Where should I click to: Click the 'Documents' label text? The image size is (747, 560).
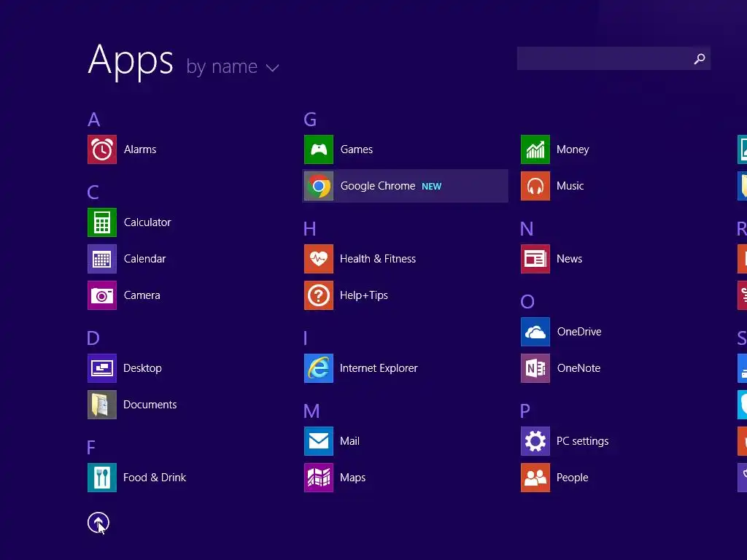click(x=150, y=405)
